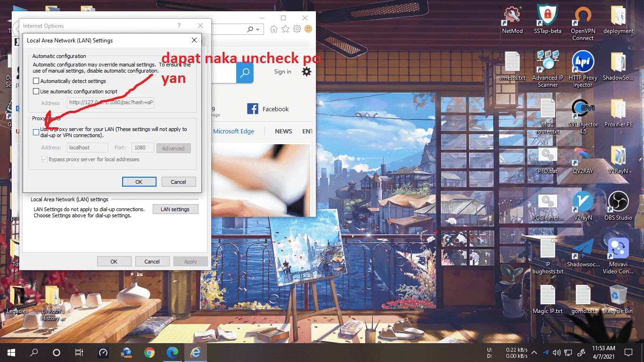Open the SVL Injector 4.5 shortcut
The image size is (644, 362).
click(583, 116)
